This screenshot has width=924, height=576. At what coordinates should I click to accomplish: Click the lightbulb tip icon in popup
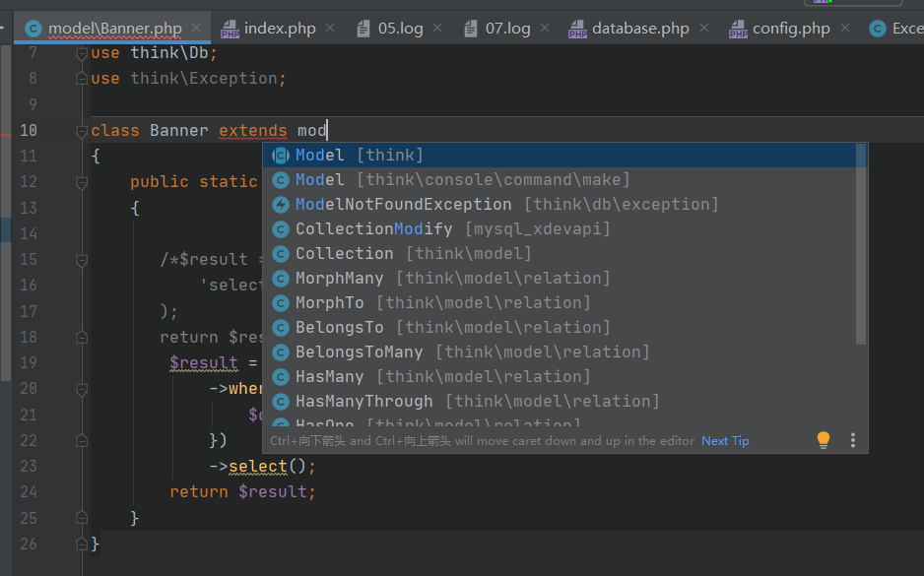[x=824, y=440]
